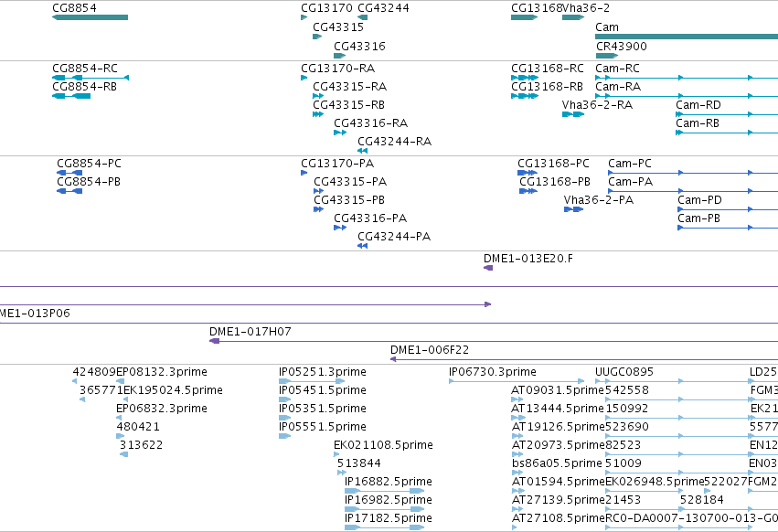778x532 pixels.
Task: Select the CG8854-PB protein label
Action: pyautogui.click(x=89, y=182)
